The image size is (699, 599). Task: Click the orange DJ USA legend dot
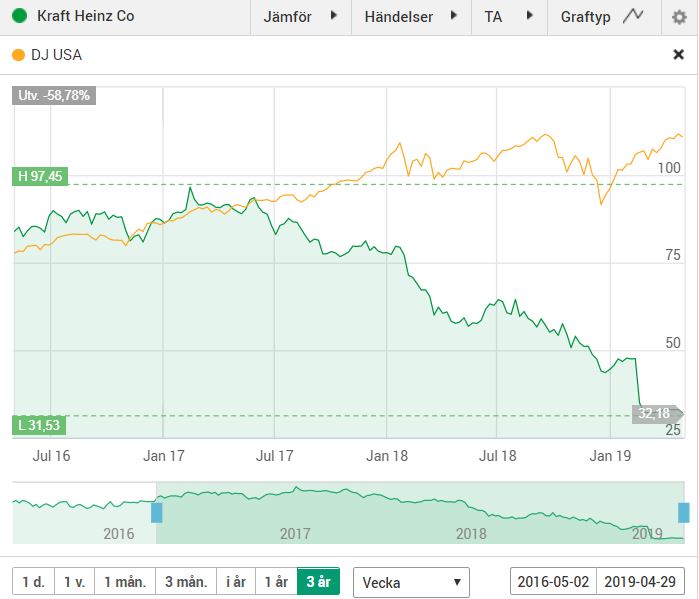coord(18,55)
